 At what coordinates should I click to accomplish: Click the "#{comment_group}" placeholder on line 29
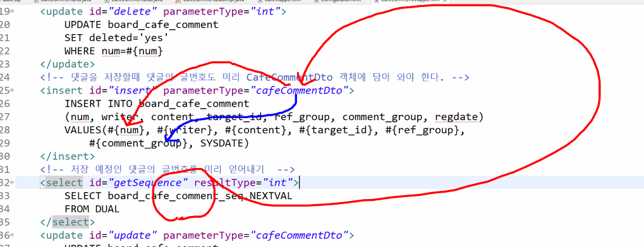[138, 143]
